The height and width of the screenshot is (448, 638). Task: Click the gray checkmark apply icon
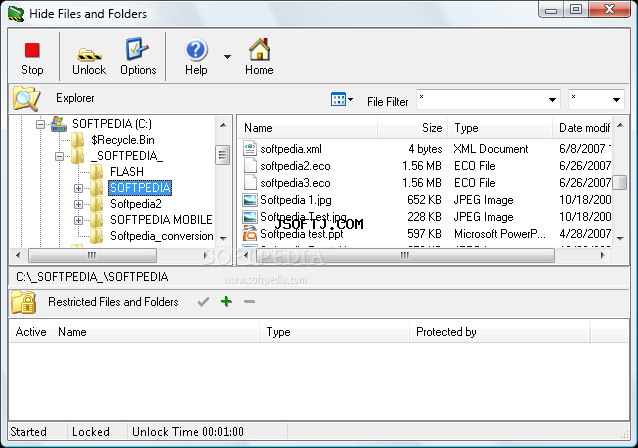coord(203,302)
